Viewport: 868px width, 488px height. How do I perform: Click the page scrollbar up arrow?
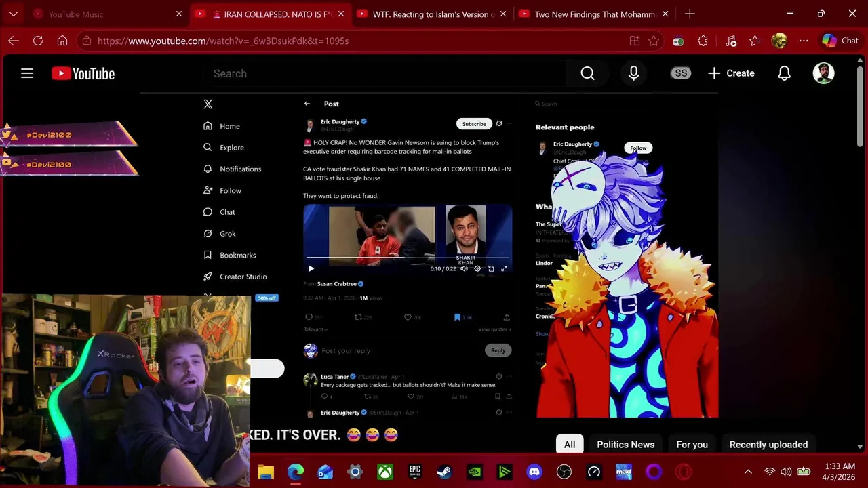(860, 60)
